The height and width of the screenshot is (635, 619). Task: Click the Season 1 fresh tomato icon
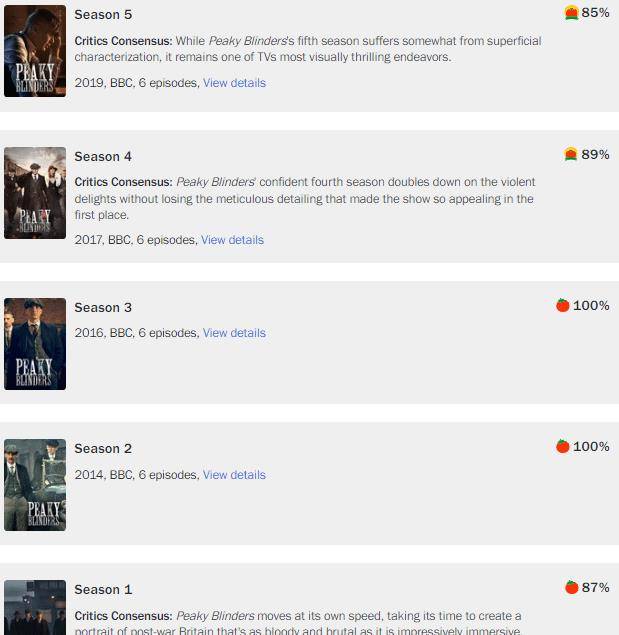(x=572, y=587)
